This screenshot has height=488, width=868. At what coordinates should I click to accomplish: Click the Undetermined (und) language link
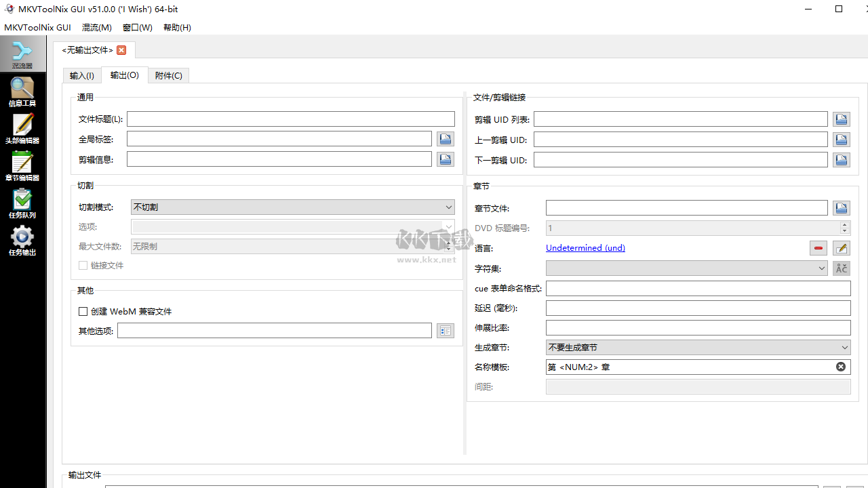585,247
